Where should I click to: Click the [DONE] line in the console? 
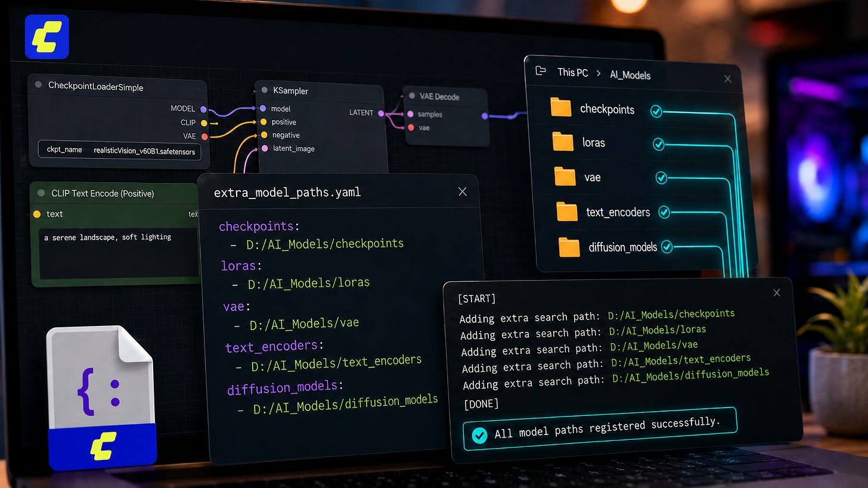(481, 404)
